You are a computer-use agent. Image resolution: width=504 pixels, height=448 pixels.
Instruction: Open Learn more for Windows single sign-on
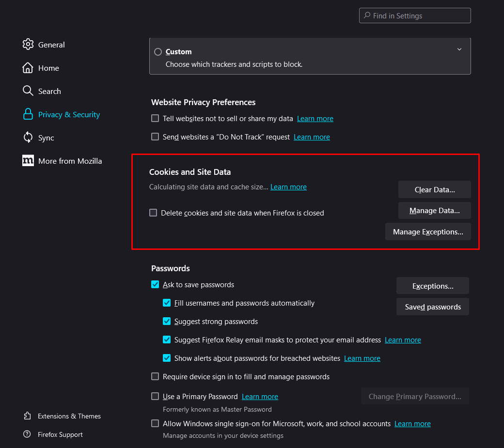pos(412,424)
